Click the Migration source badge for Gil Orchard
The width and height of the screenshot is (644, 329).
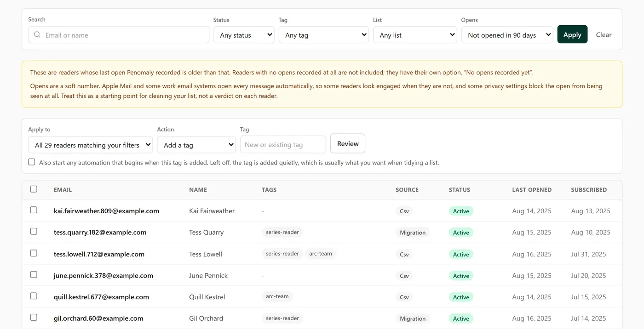pos(413,318)
